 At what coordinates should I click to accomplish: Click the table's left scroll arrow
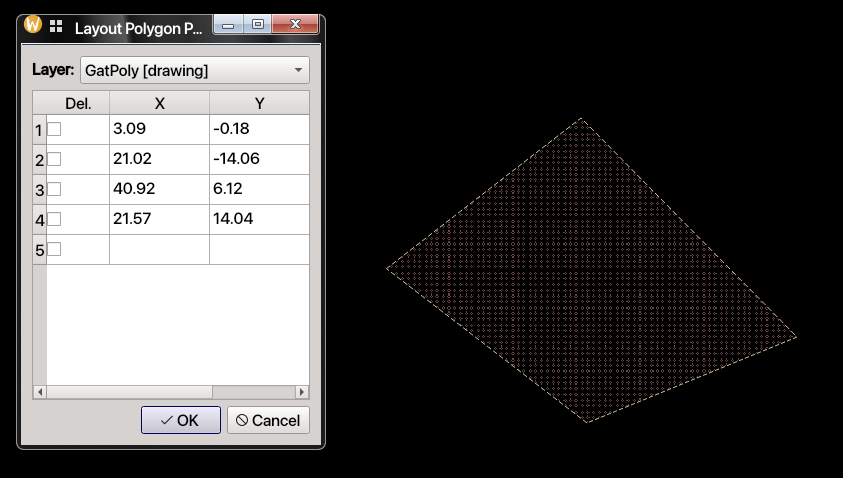point(40,392)
